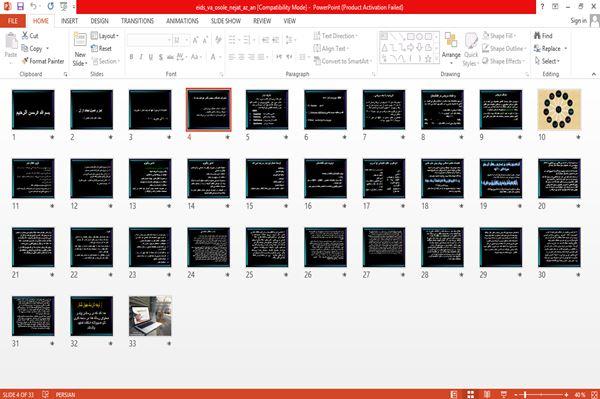This screenshot has width=600, height=399.
Task: Click the Quick Styles icon
Action: 471,41
